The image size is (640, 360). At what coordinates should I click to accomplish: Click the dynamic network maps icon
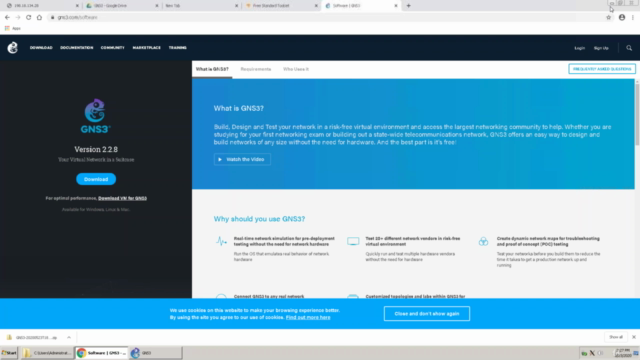coord(483,241)
